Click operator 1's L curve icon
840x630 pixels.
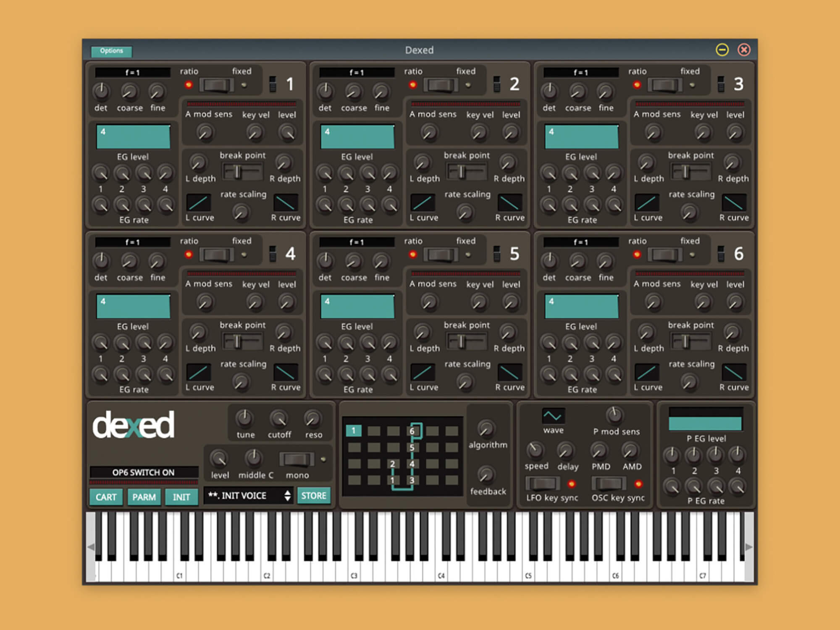(198, 203)
